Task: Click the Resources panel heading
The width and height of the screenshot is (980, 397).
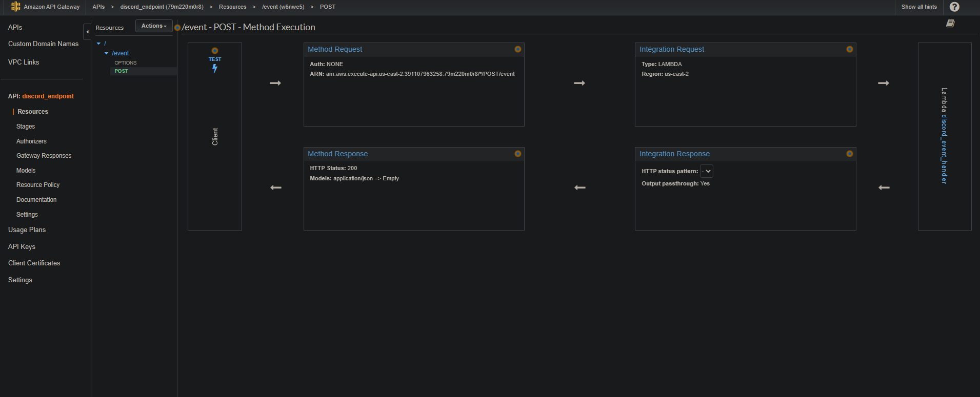Action: [x=110, y=28]
